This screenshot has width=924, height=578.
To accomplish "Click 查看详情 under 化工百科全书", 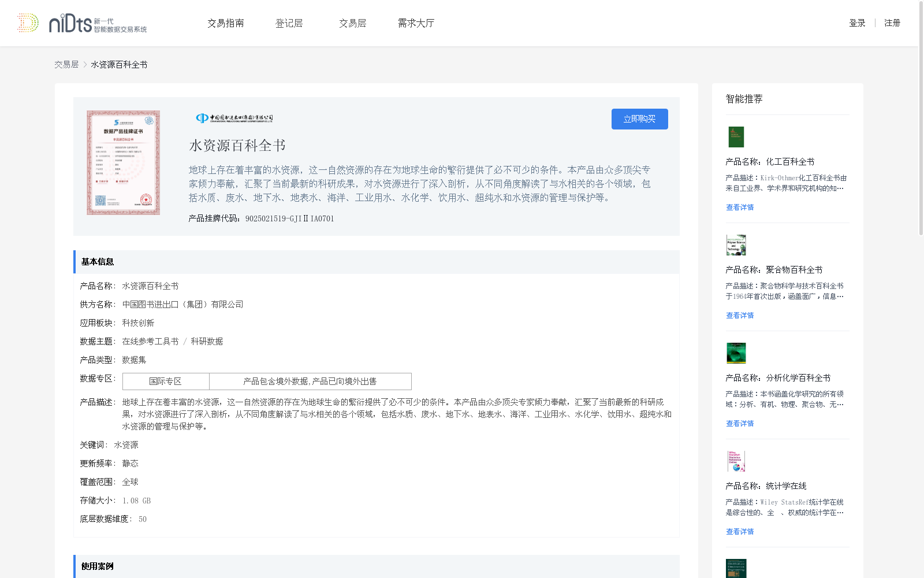I will point(740,208).
